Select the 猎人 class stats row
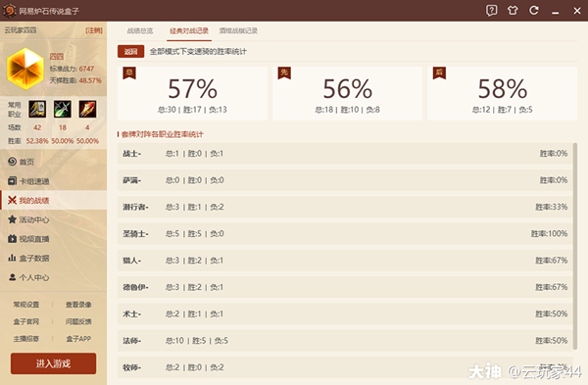 (345, 261)
